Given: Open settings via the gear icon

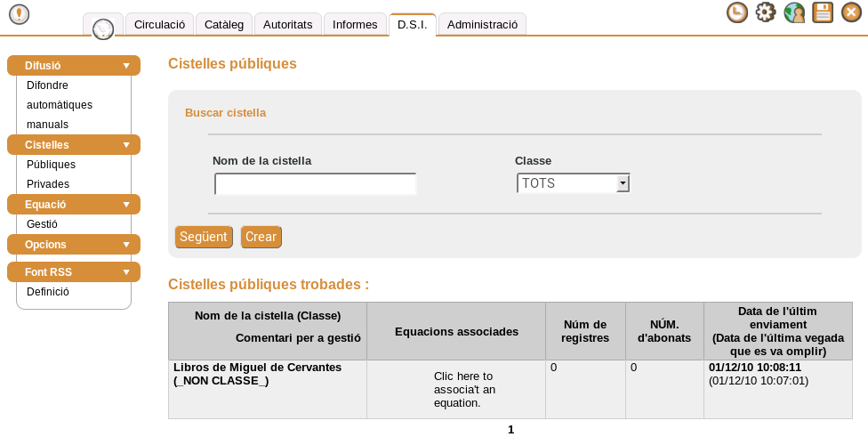Looking at the screenshot, I should [x=765, y=12].
